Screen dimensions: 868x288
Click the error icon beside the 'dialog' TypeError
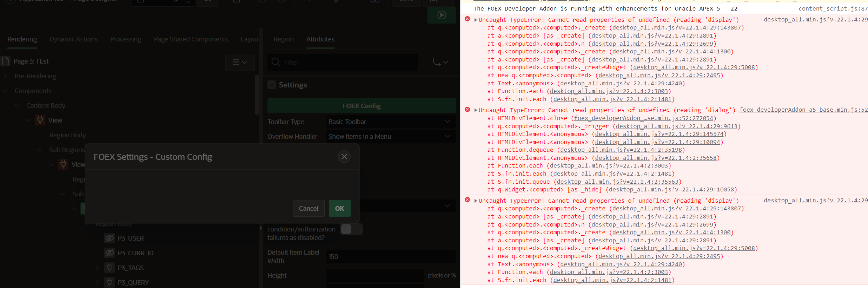pyautogui.click(x=467, y=110)
